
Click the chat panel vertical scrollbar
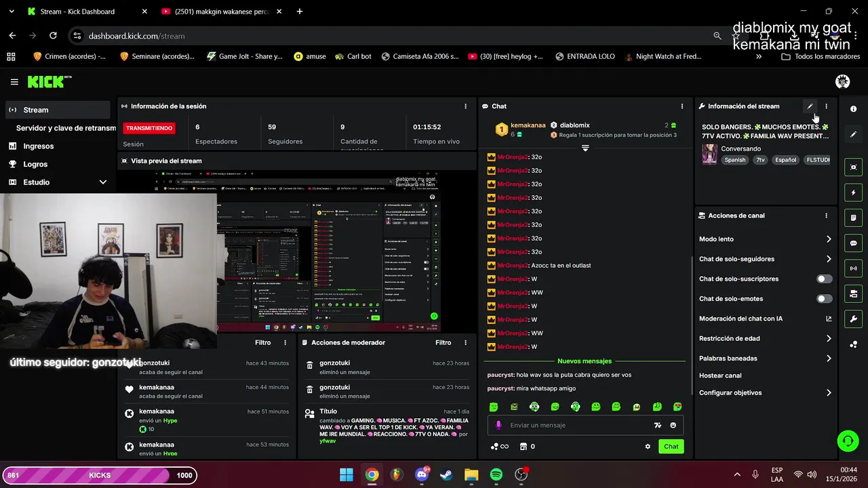(x=691, y=324)
